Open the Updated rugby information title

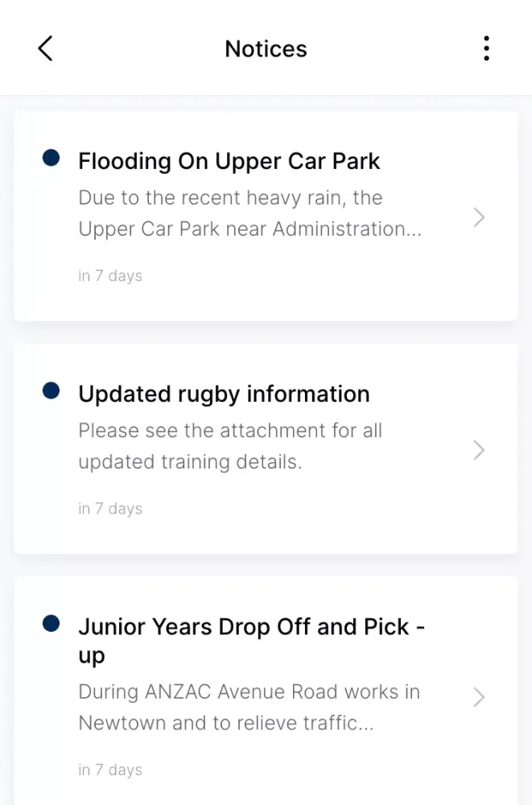pos(224,394)
